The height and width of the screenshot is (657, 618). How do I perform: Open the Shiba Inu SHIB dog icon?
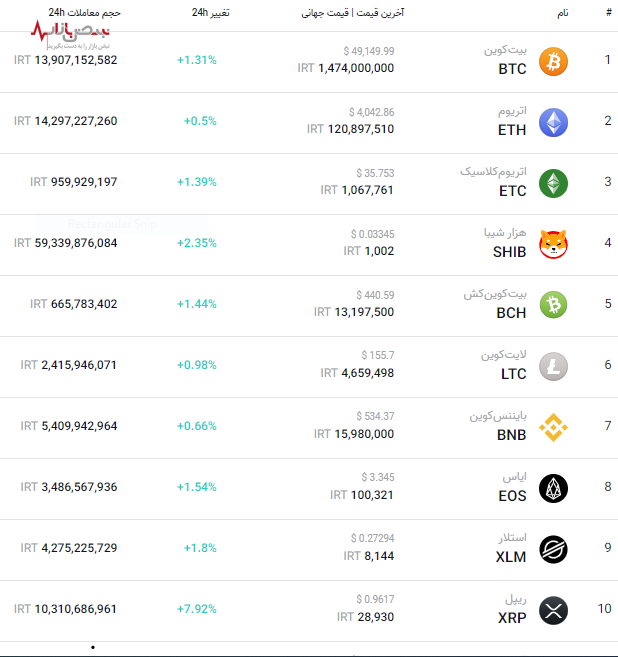pos(553,245)
